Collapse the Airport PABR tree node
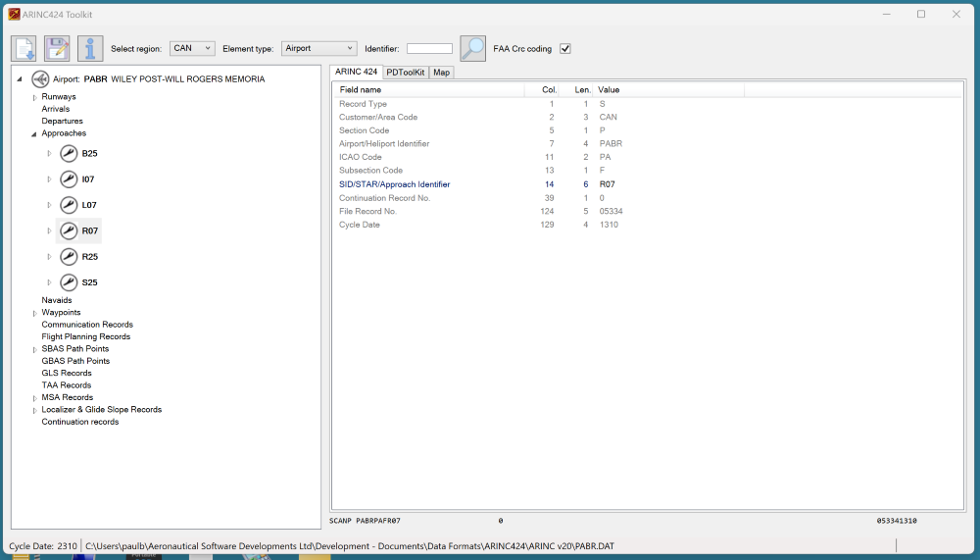This screenshot has width=980, height=560. (x=20, y=78)
